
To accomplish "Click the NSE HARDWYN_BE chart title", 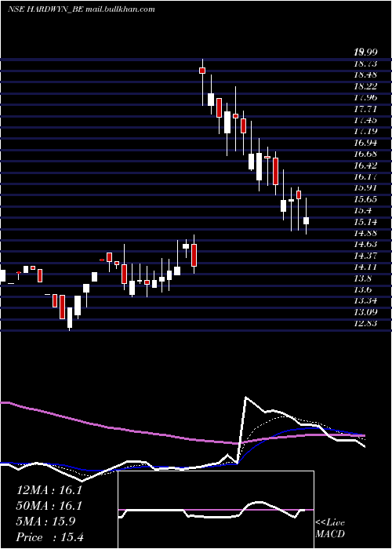I will click(82, 9).
